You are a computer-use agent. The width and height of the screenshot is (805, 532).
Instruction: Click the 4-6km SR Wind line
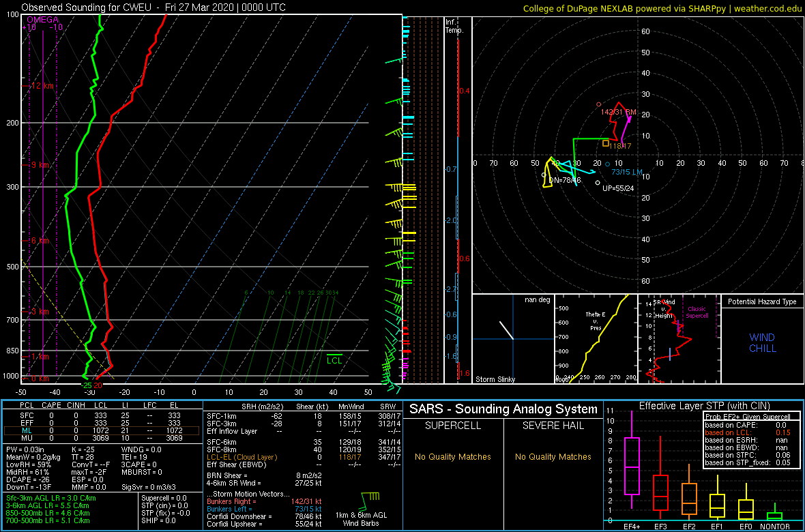click(264, 483)
